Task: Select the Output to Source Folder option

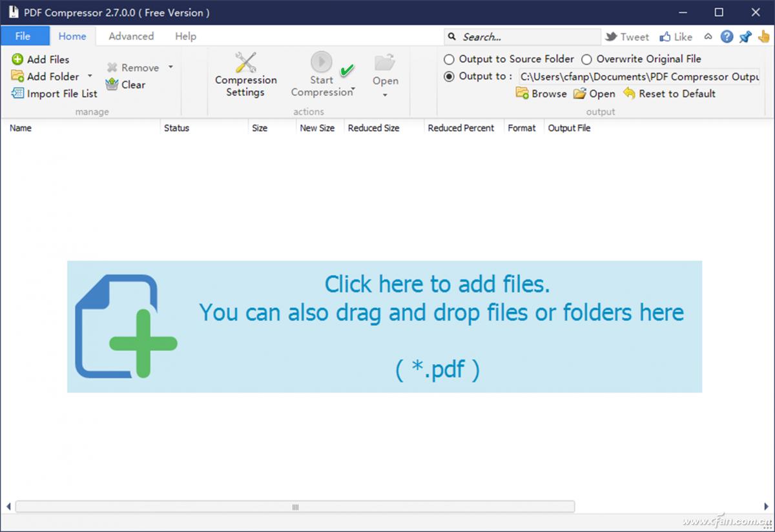Action: (x=509, y=59)
